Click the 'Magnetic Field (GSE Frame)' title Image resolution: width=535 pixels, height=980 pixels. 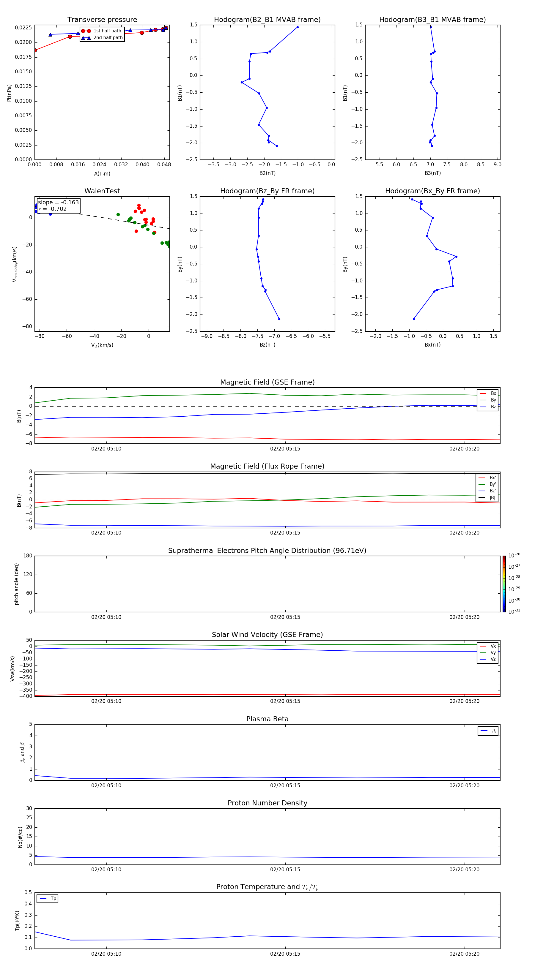click(267, 382)
